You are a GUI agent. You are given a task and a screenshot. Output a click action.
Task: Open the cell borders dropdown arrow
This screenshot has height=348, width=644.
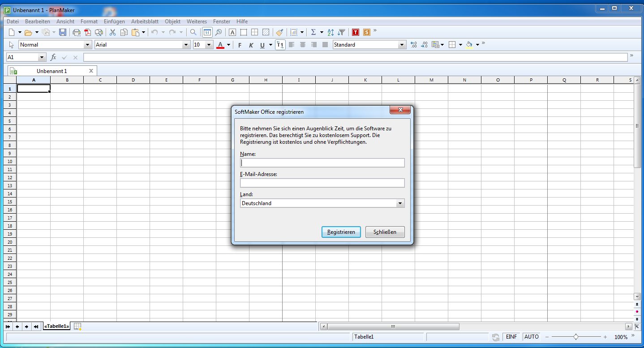pyautogui.click(x=460, y=45)
